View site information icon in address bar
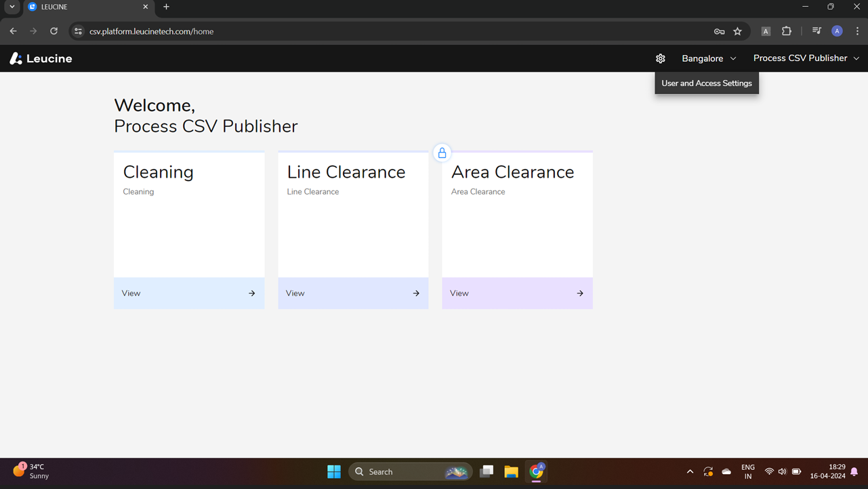The image size is (868, 489). (x=78, y=31)
